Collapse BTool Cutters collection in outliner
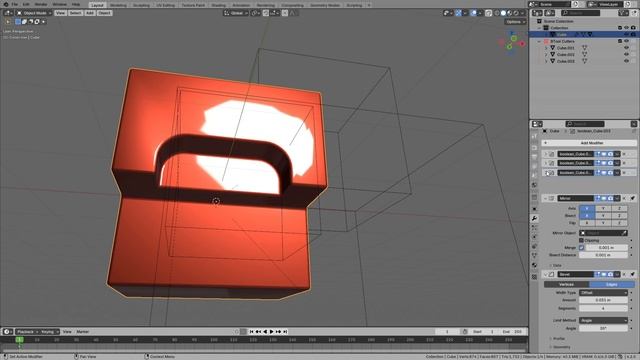The width and height of the screenshot is (640, 360). pyautogui.click(x=540, y=41)
